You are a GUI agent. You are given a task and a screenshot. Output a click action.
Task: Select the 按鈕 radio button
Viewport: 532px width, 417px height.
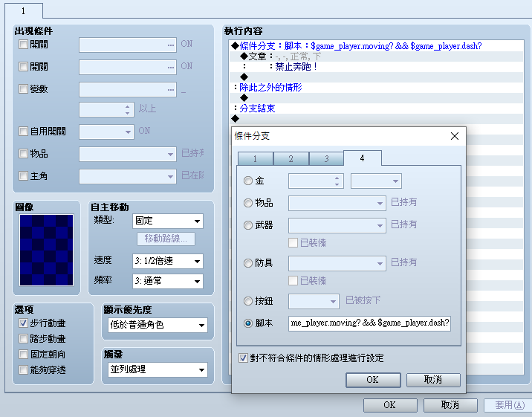coord(248,301)
